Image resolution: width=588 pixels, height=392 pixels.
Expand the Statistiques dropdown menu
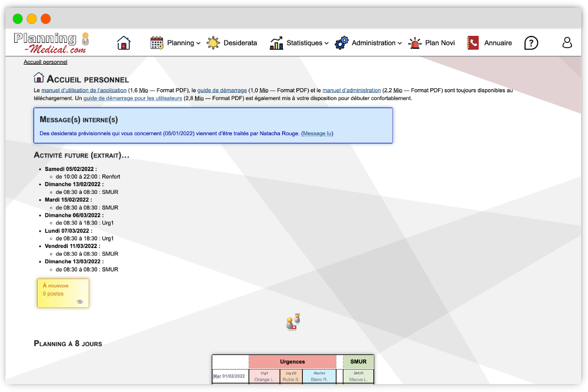pyautogui.click(x=308, y=43)
